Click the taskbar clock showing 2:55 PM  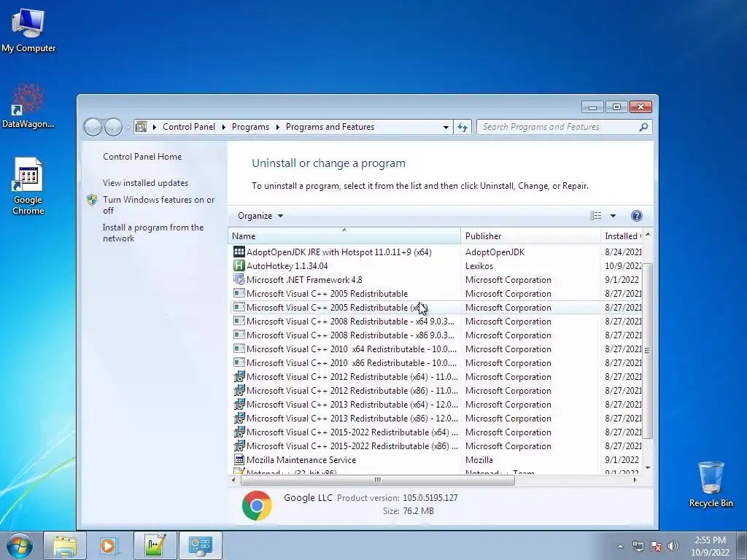710,546
